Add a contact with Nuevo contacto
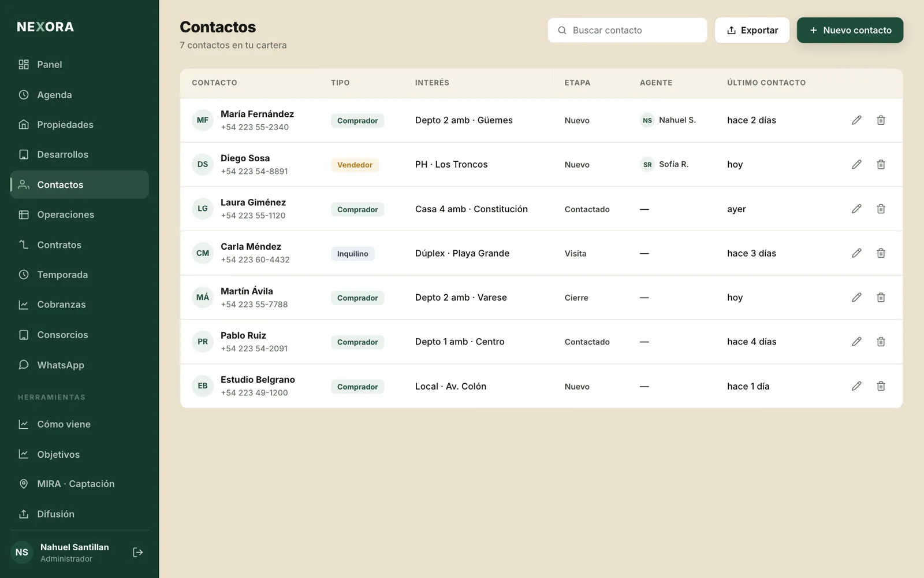The image size is (924, 578). pyautogui.click(x=850, y=30)
